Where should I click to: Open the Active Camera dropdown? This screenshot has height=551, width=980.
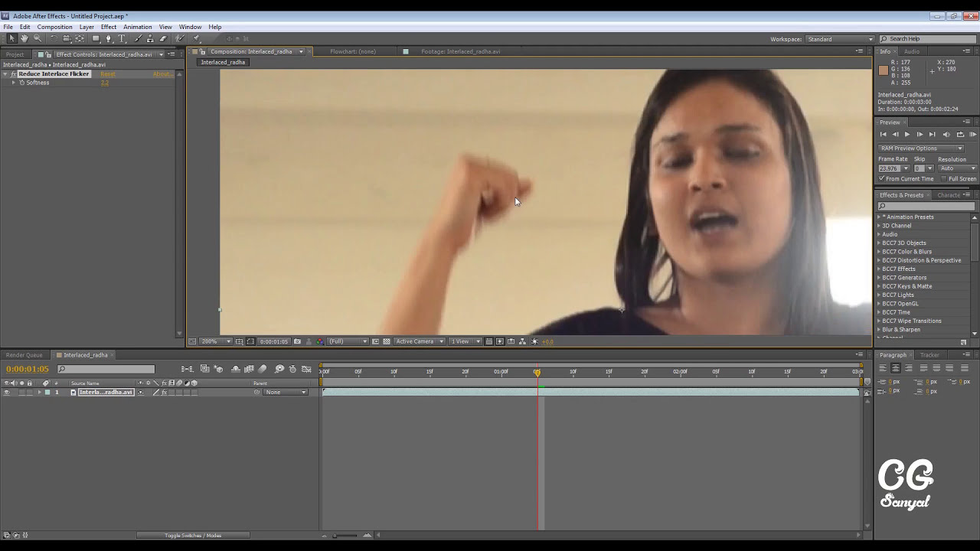point(419,341)
